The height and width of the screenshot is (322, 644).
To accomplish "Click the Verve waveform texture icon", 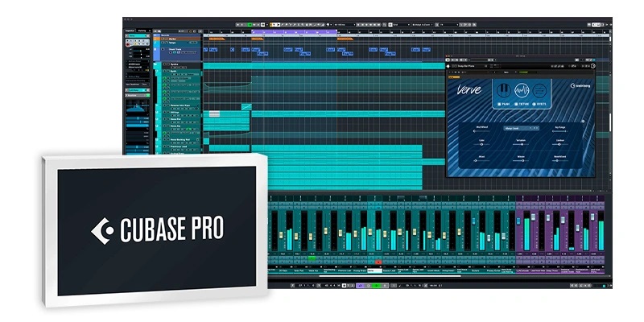I will (523, 89).
